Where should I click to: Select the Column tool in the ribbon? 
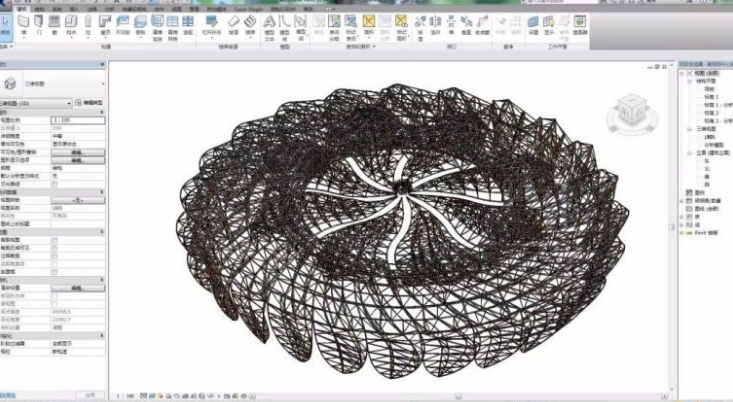(88, 25)
